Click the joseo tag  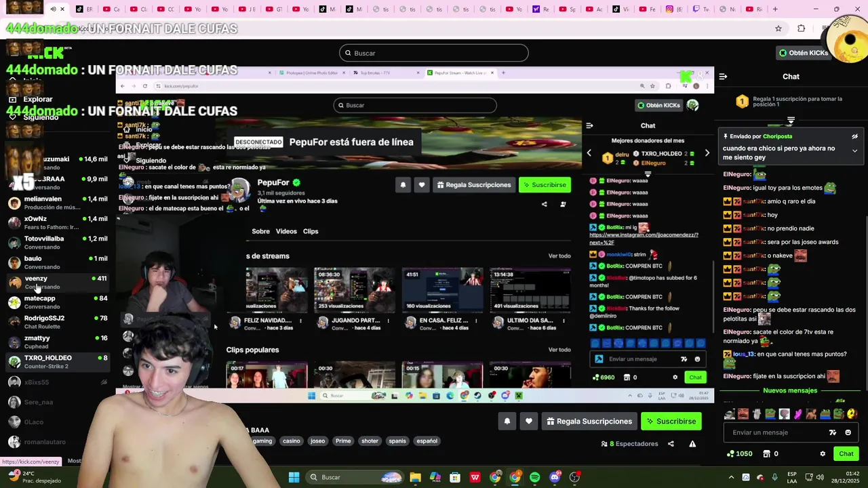point(317,441)
